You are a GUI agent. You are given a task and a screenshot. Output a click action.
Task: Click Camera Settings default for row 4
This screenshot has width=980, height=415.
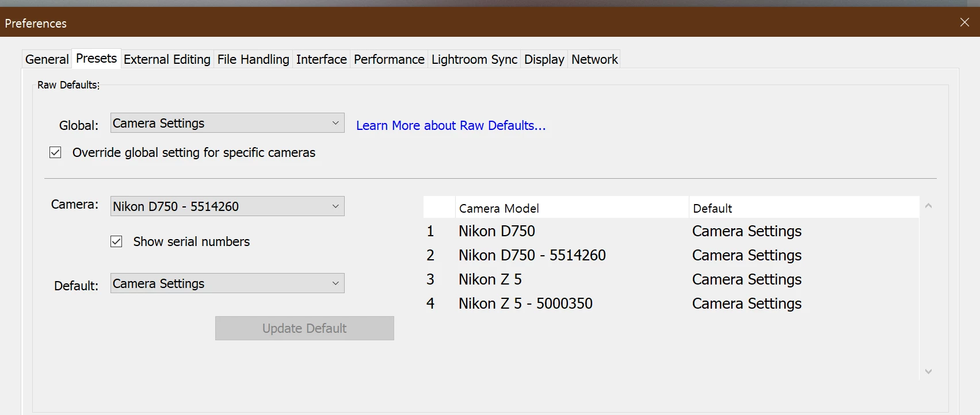click(747, 303)
